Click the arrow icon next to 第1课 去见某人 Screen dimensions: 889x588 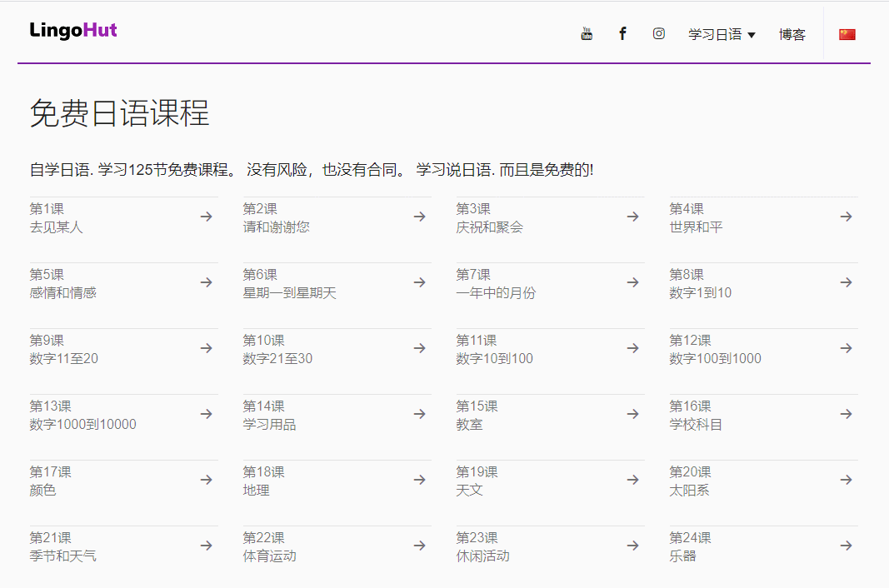coord(206,216)
